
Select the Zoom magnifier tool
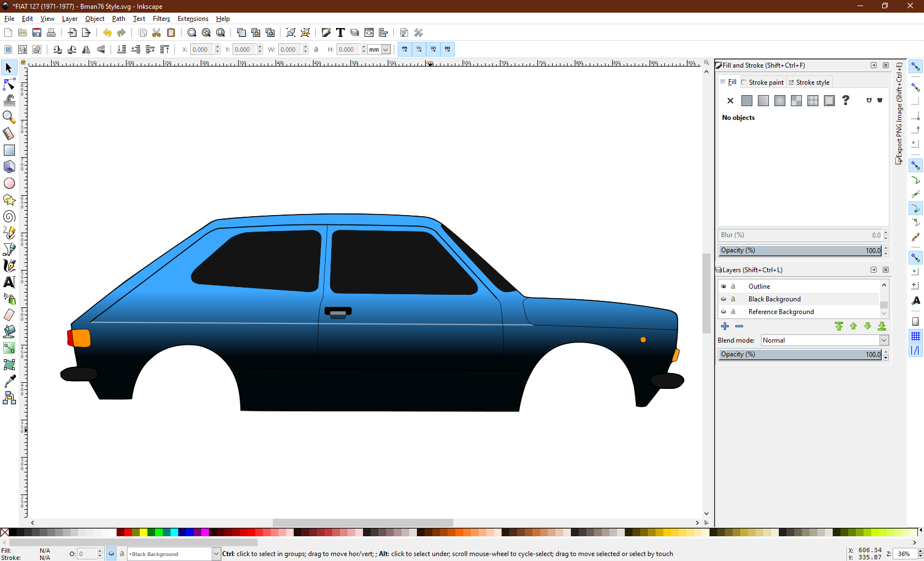point(9,117)
